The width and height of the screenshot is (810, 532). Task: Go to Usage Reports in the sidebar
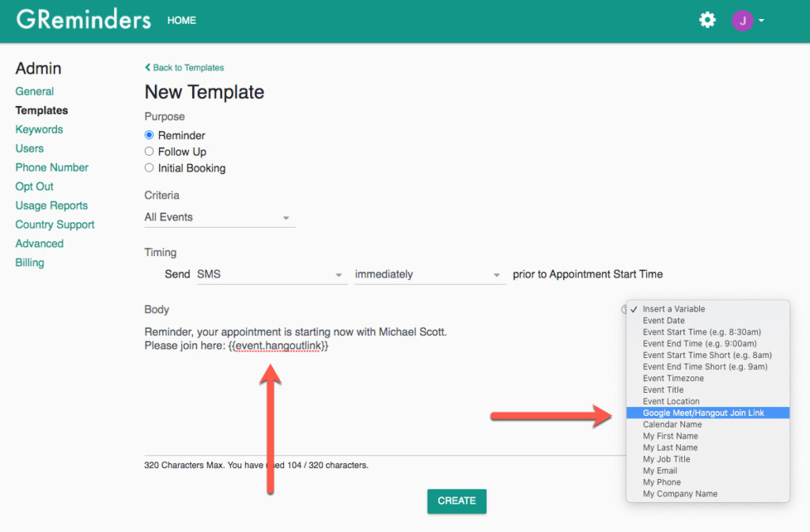point(51,206)
